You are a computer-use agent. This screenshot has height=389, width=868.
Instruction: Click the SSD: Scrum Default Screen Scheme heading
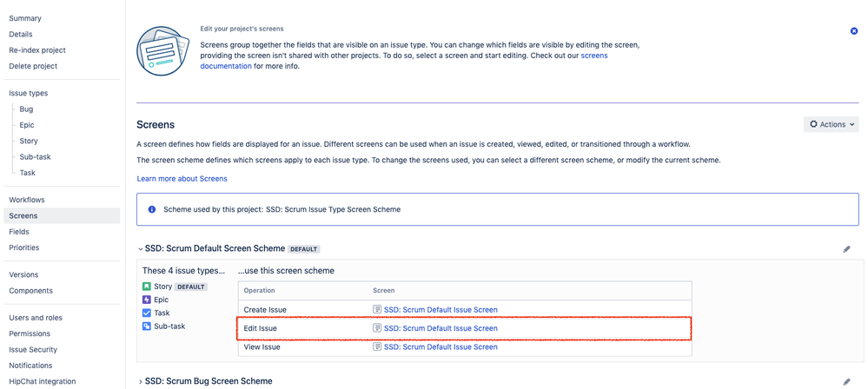[x=215, y=249]
